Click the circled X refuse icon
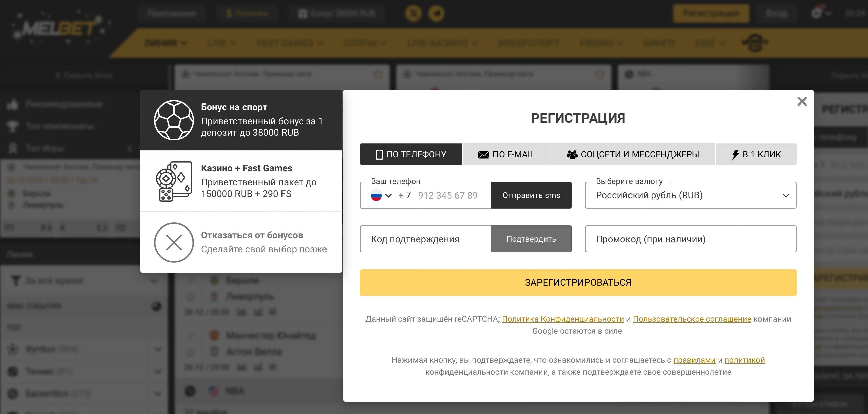Image resolution: width=868 pixels, height=414 pixels. tap(174, 242)
